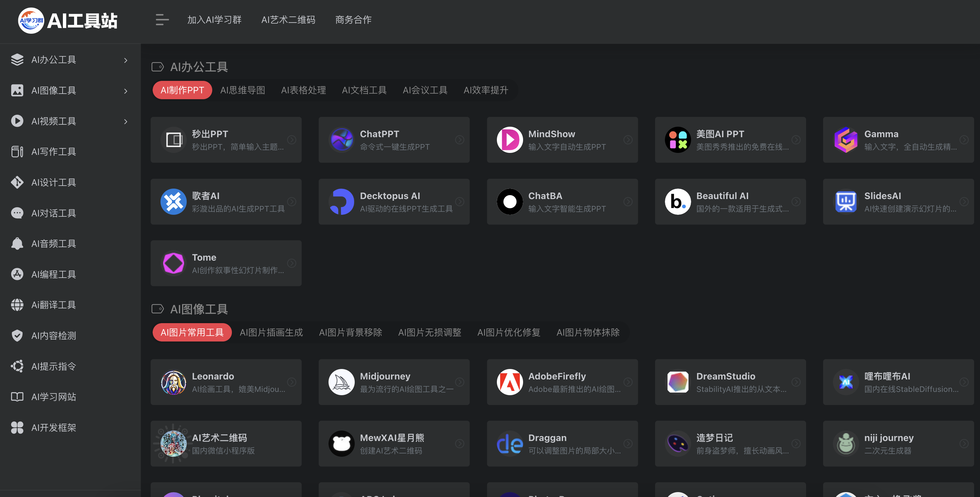Open the AI艺术二维码 card thumbnail
This screenshot has width=980, height=497.
(x=174, y=443)
